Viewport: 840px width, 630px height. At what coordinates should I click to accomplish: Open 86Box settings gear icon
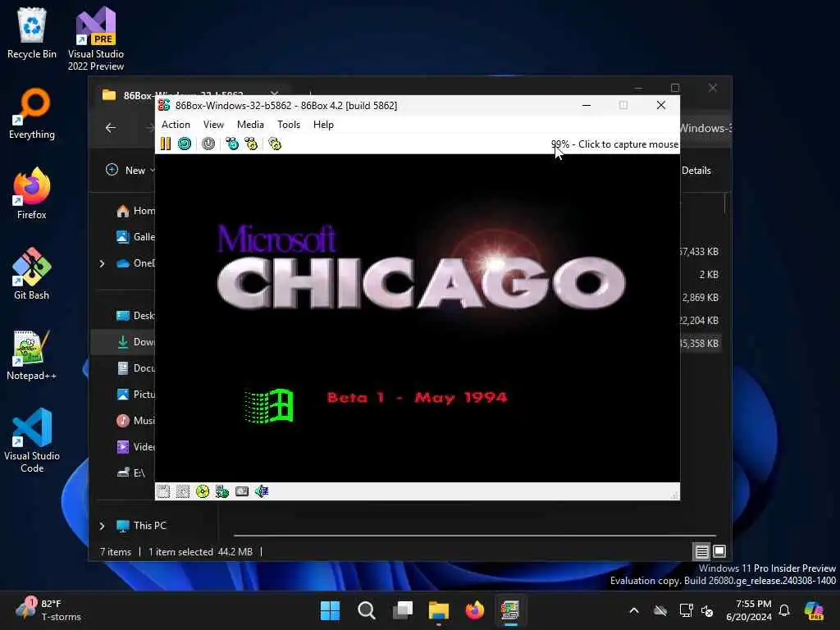click(x=275, y=144)
